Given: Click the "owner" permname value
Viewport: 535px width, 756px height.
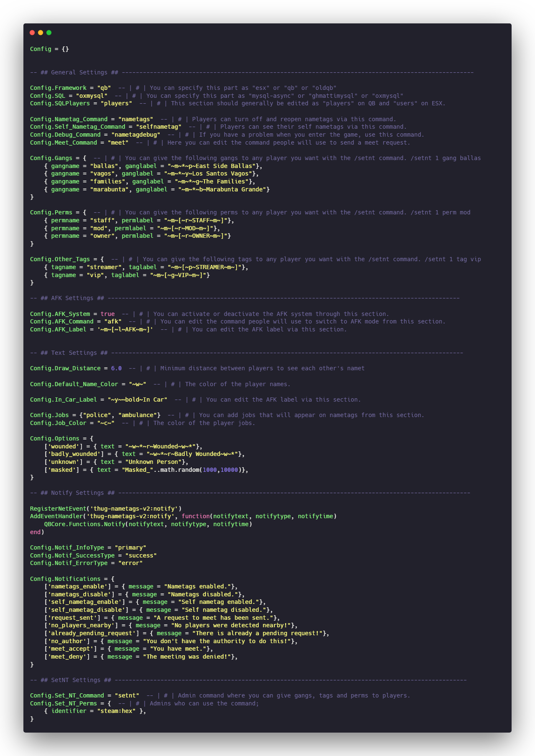Looking at the screenshot, I should click(x=102, y=236).
